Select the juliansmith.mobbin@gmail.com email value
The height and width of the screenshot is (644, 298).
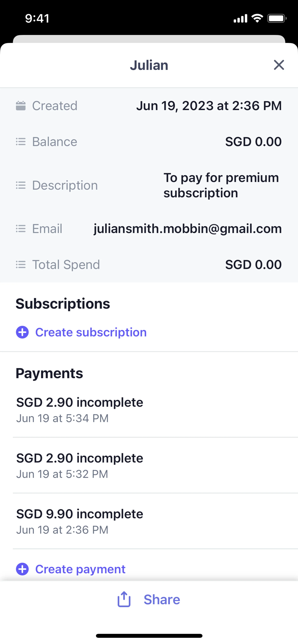point(187,229)
